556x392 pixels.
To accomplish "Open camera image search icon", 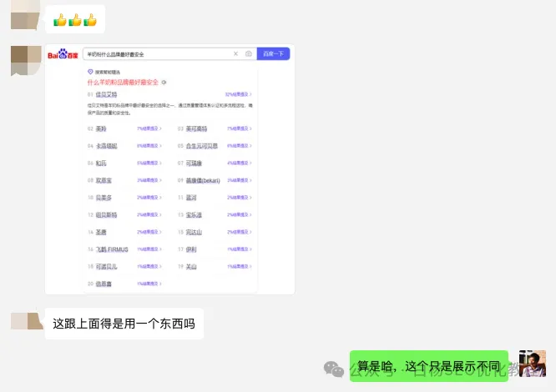I will 248,54.
